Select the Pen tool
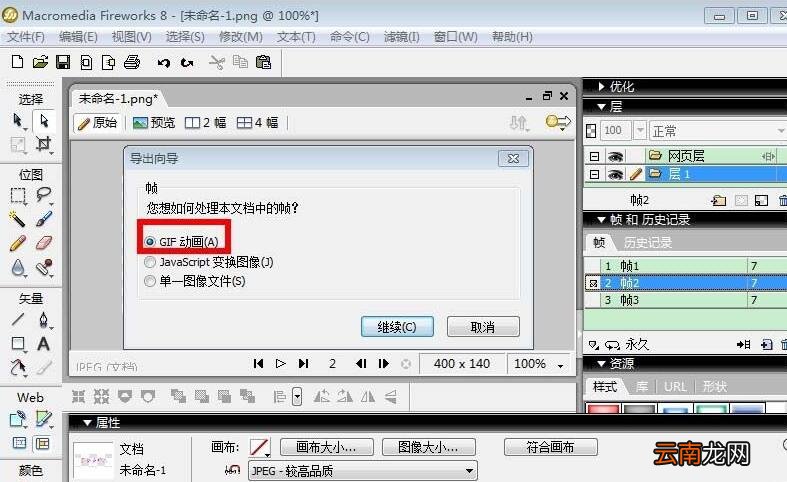The width and height of the screenshot is (787, 482). tap(44, 319)
